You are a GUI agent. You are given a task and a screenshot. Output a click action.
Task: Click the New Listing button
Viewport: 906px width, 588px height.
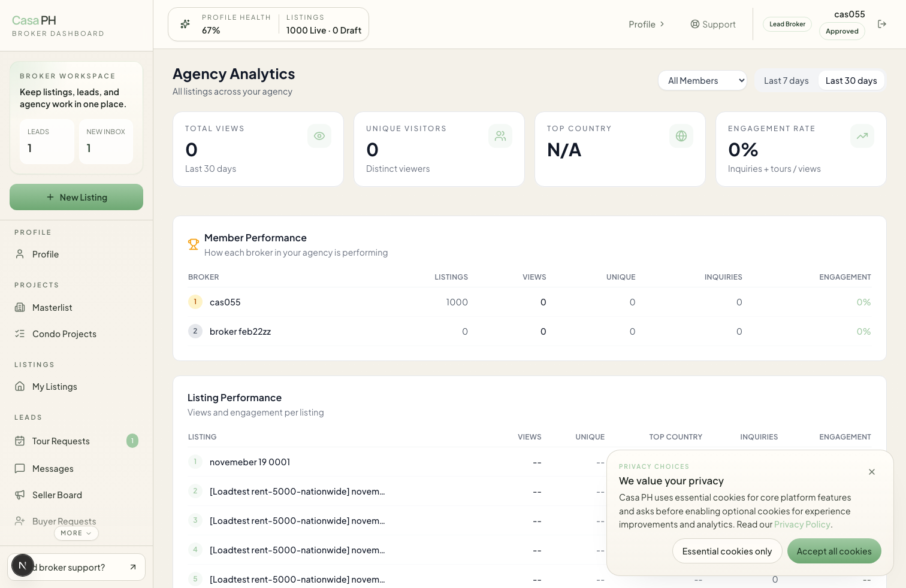click(76, 197)
